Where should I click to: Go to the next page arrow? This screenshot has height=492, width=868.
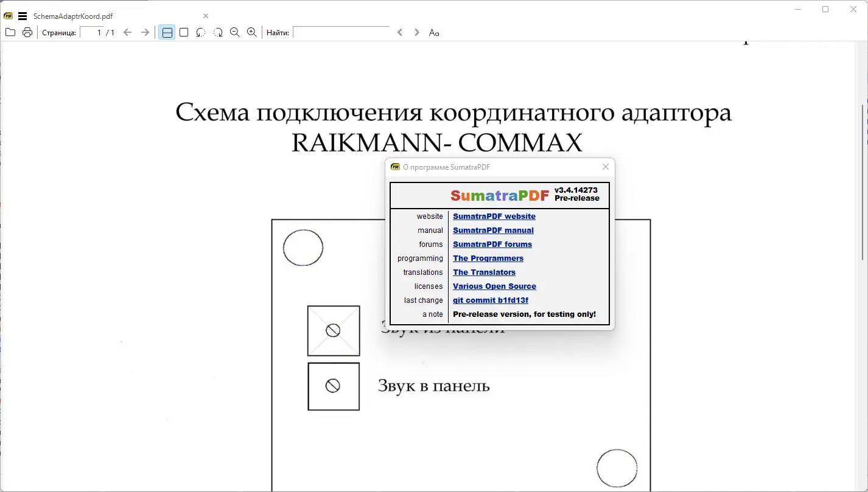[145, 32]
